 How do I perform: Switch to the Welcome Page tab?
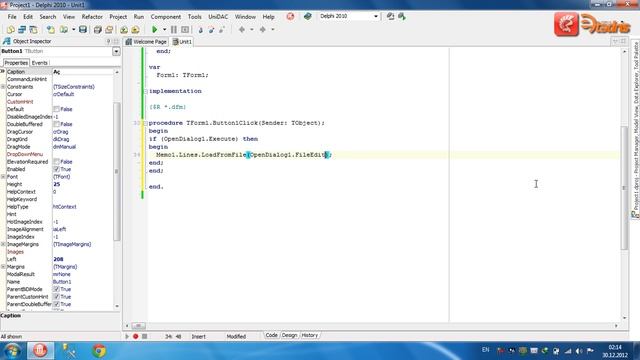click(x=147, y=42)
